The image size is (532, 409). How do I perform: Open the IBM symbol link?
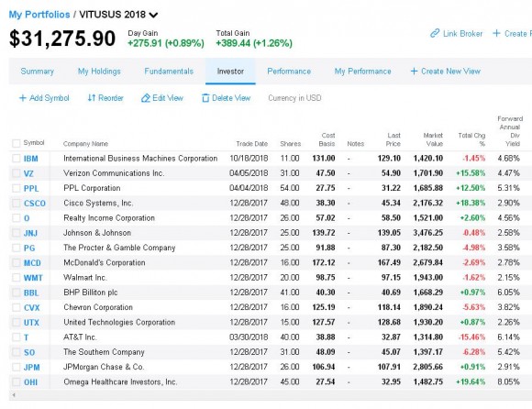click(31, 159)
